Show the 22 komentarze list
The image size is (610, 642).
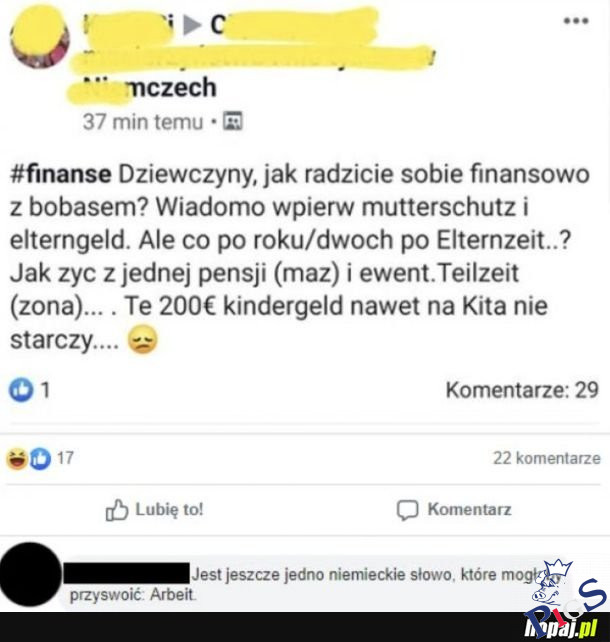(547, 458)
